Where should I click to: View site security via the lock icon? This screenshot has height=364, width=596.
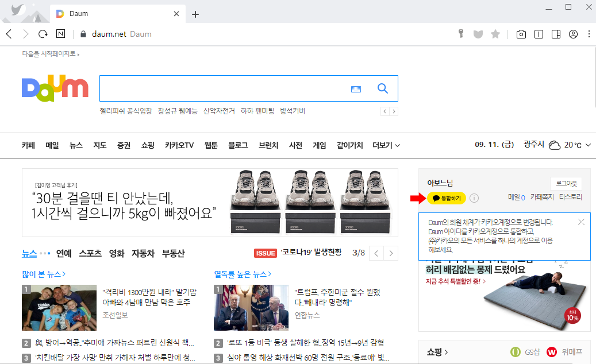pos(83,34)
